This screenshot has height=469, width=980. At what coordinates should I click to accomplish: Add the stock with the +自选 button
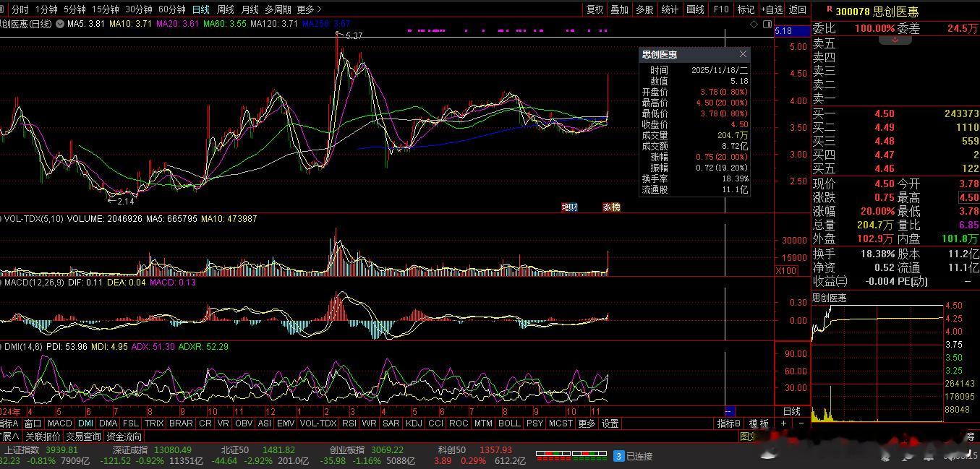pyautogui.click(x=771, y=9)
